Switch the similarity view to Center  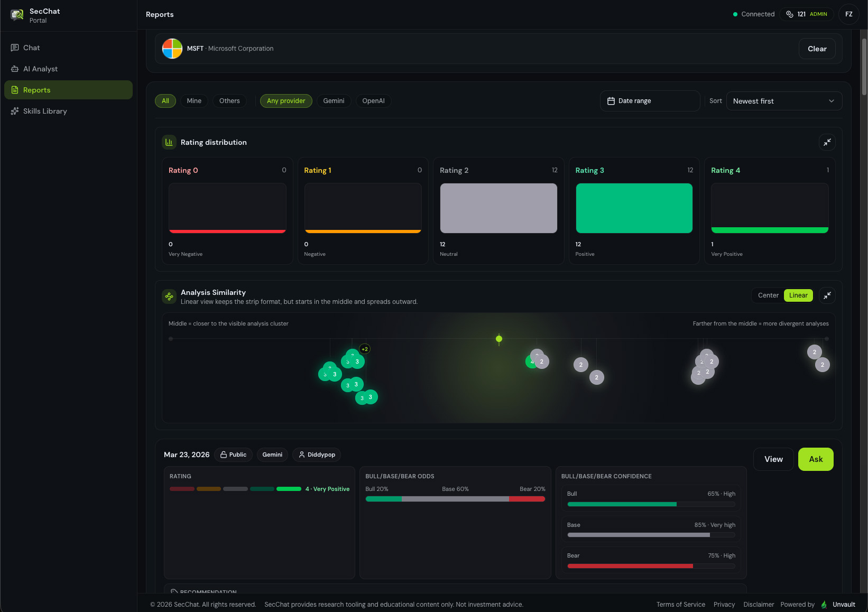(768, 295)
